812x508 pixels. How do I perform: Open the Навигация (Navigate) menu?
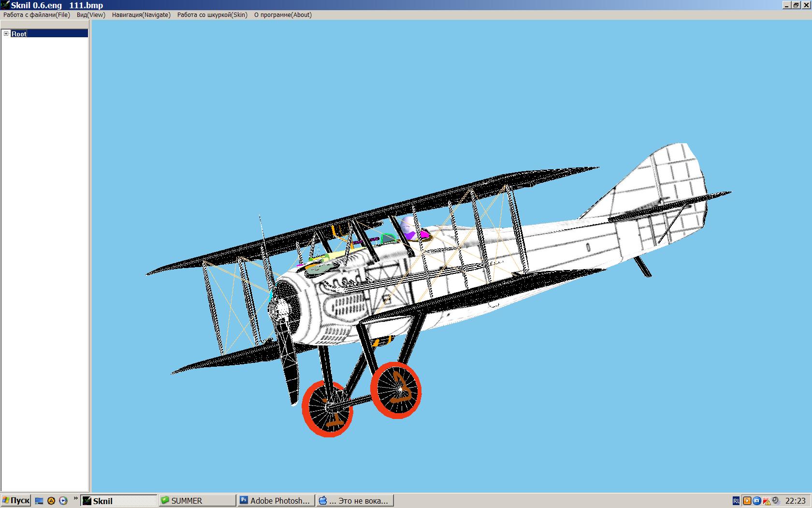pos(141,15)
